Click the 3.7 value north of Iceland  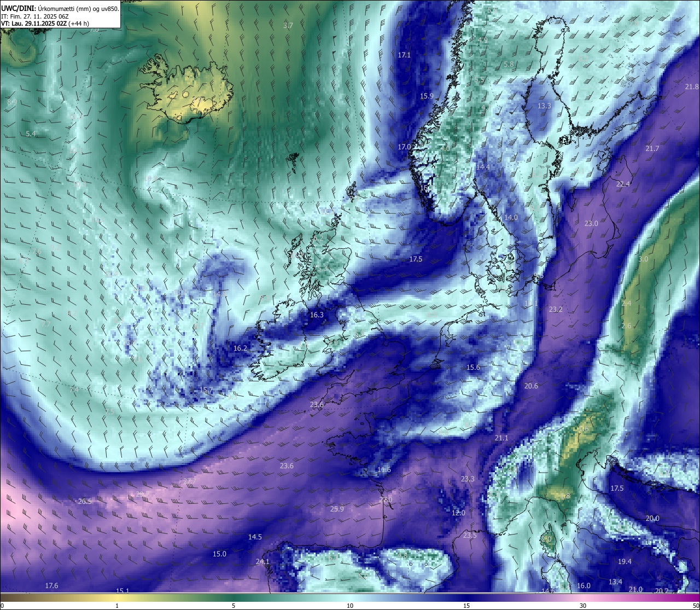point(288,26)
